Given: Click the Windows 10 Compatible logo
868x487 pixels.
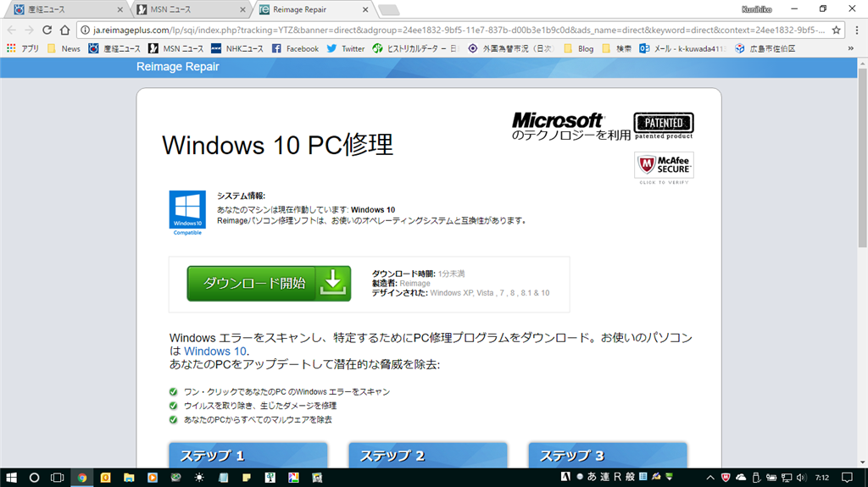Looking at the screenshot, I should click(187, 213).
